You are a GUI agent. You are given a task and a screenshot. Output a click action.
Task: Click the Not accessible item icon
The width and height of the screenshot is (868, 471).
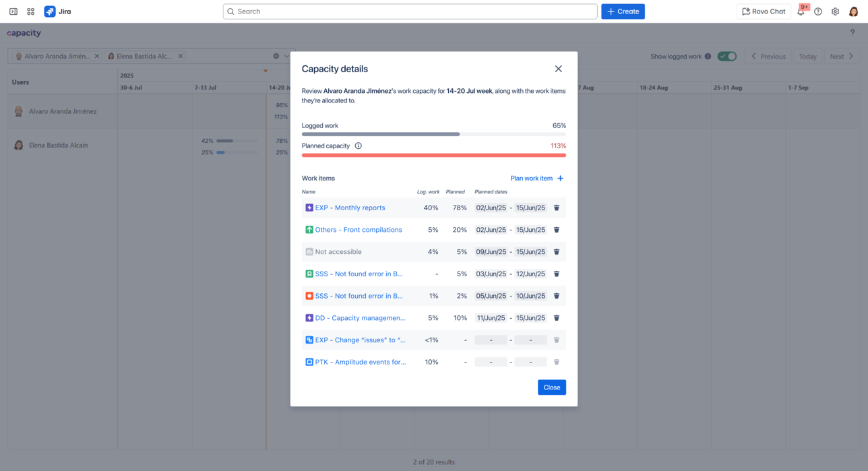coord(309,252)
